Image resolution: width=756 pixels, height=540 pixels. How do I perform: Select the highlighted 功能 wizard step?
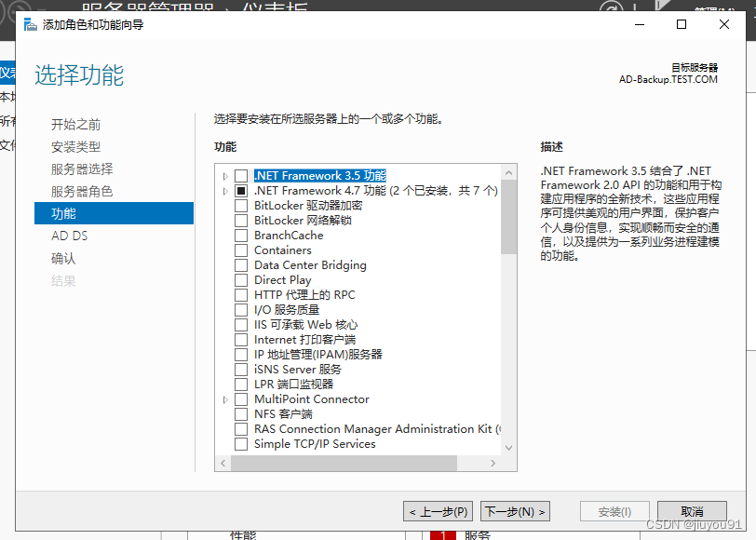[x=114, y=213]
